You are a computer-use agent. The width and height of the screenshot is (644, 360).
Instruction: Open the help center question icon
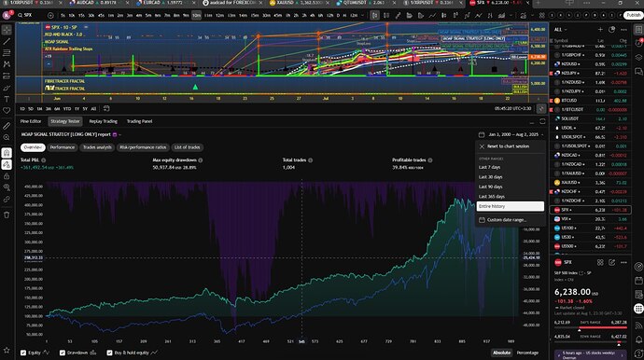coord(638,353)
